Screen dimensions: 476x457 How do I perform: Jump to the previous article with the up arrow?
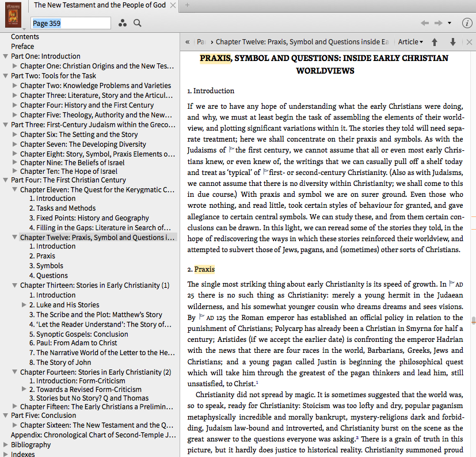point(435,42)
